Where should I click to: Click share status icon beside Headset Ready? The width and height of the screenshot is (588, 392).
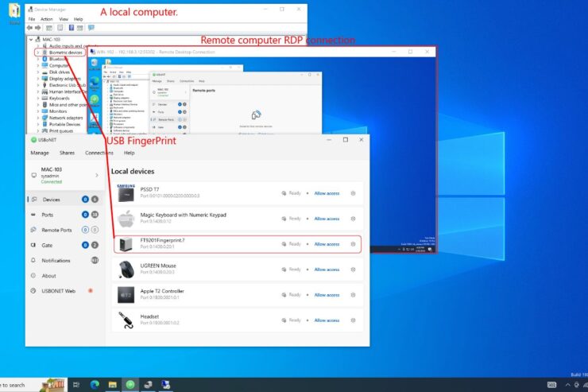[284, 320]
